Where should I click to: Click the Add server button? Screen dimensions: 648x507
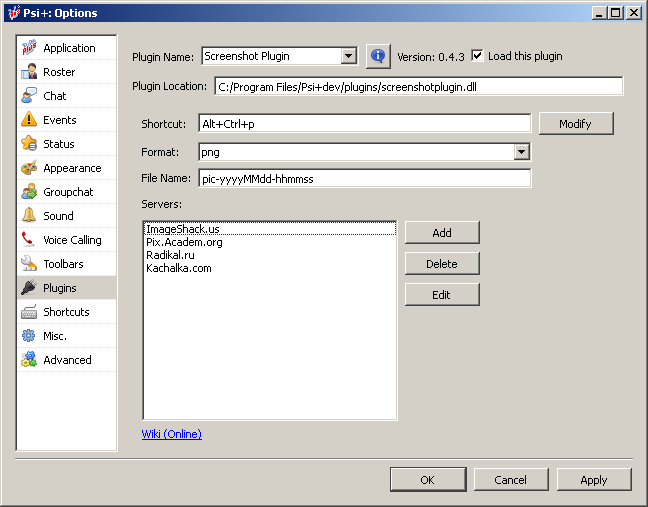pos(441,233)
